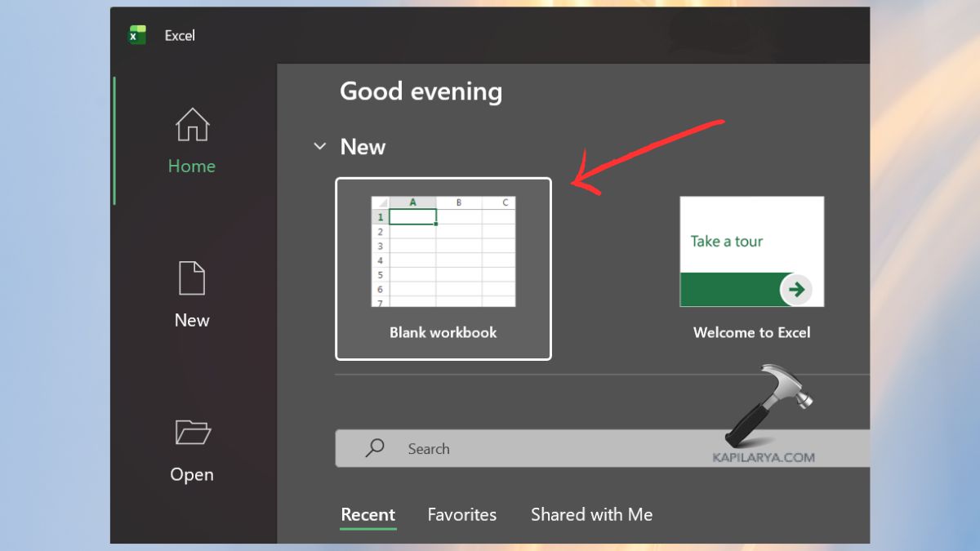Viewport: 980px width, 551px height.
Task: Click the Home label text in sidebar
Action: pyautogui.click(x=191, y=166)
